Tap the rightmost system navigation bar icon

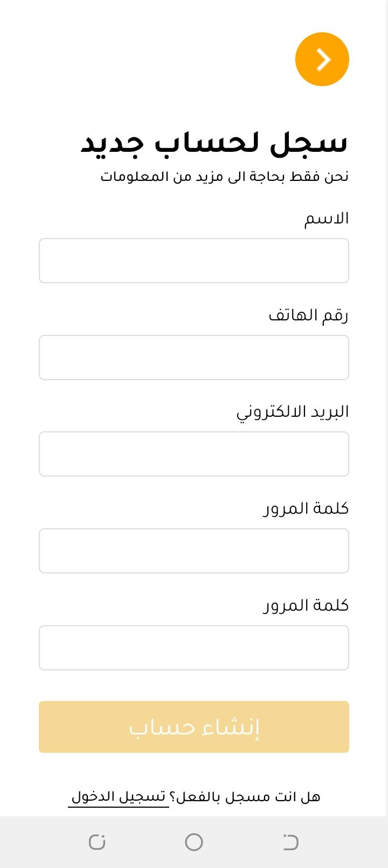(x=291, y=842)
